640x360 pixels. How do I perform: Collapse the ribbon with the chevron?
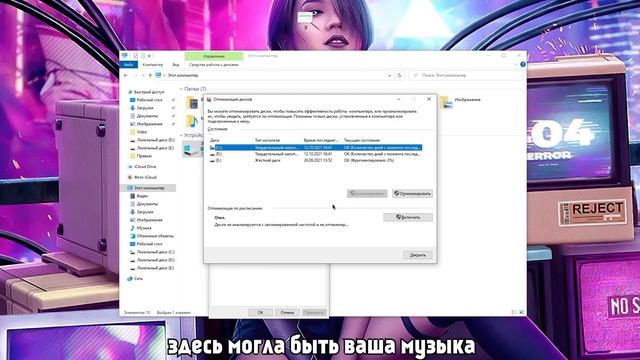coord(515,64)
